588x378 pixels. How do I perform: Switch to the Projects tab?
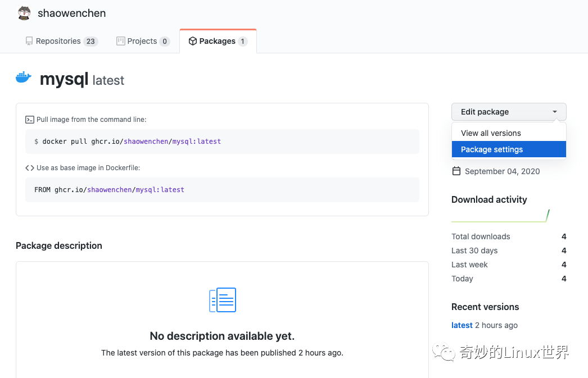coord(143,40)
